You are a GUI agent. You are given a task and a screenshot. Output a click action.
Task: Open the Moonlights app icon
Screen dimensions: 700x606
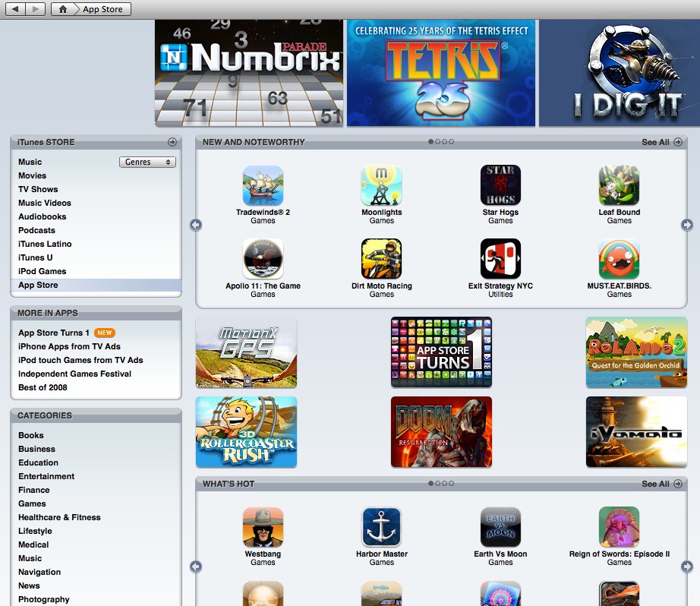click(x=382, y=185)
